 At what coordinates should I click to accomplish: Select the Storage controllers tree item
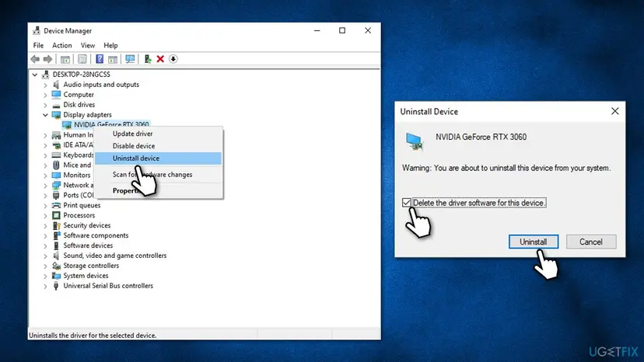91,266
